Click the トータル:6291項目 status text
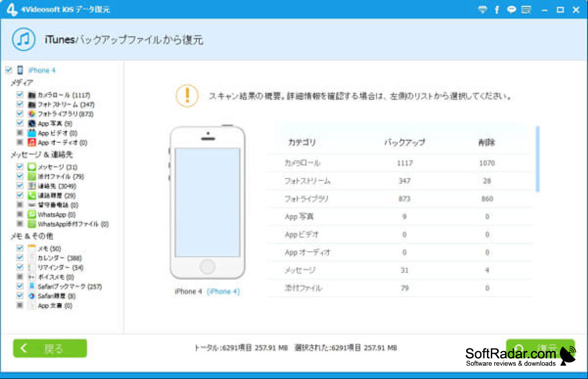588x379 pixels. click(x=241, y=348)
